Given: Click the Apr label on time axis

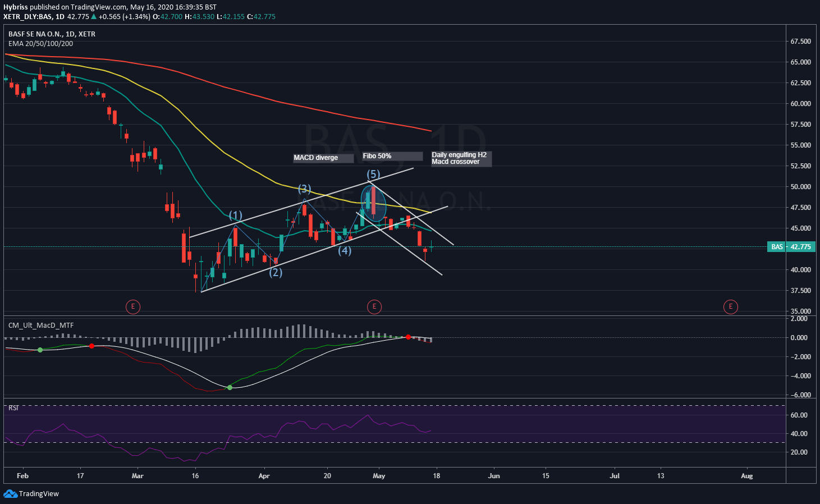Looking at the screenshot, I should (x=264, y=476).
